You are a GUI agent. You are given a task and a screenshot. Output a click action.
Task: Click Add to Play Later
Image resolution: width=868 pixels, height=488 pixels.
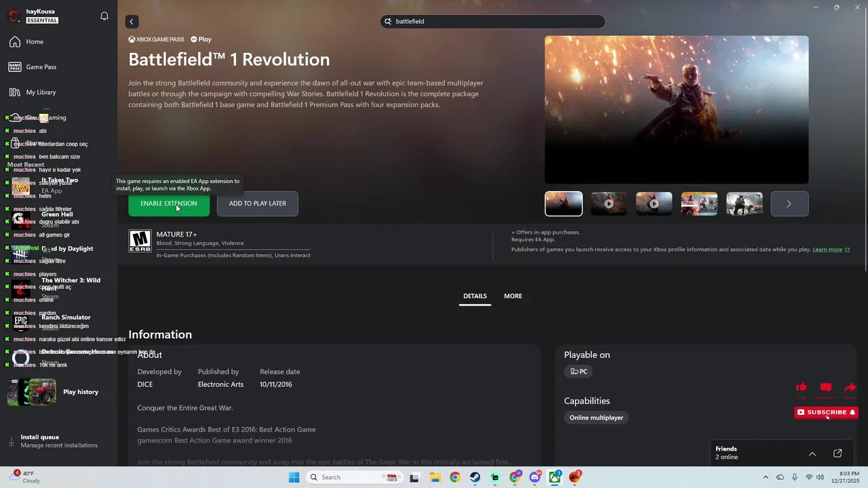pos(258,203)
